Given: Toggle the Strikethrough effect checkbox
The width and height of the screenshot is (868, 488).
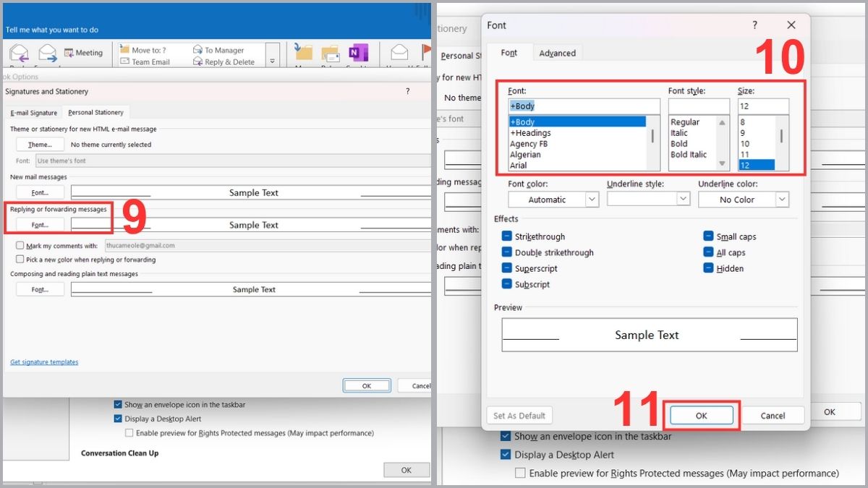Looking at the screenshot, I should click(x=506, y=236).
